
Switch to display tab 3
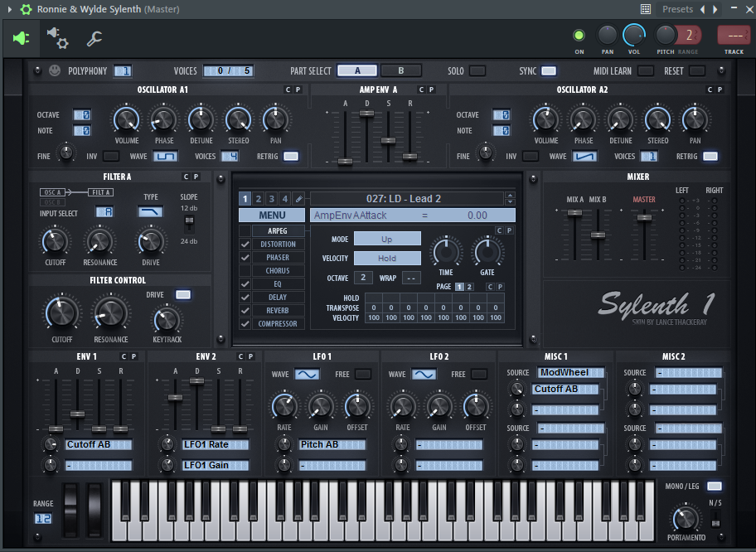(271, 199)
